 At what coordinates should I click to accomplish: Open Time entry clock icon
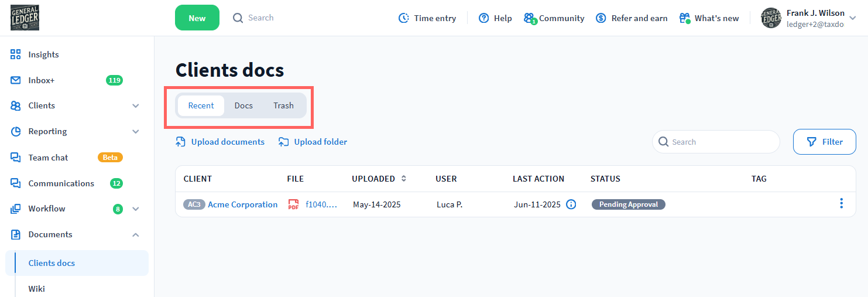pos(404,18)
